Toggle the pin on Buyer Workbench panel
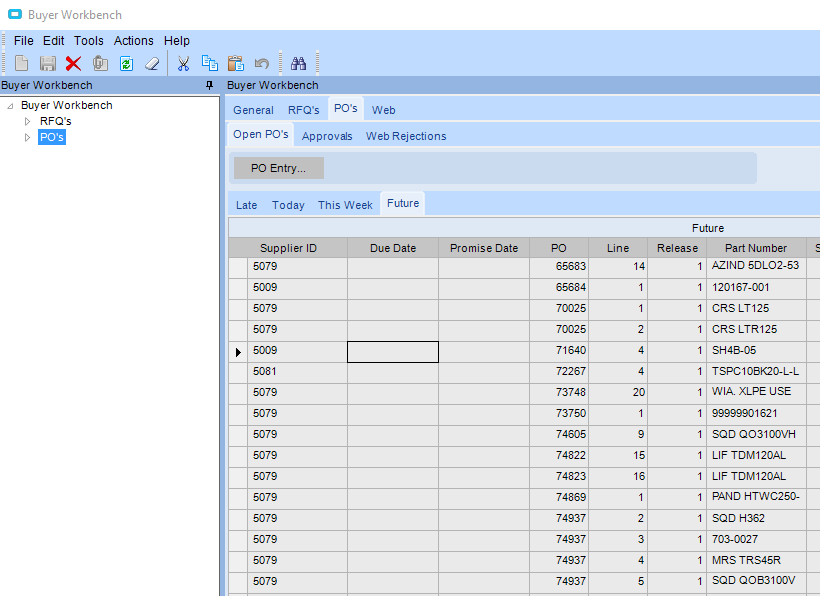This screenshot has width=820, height=596. point(210,85)
